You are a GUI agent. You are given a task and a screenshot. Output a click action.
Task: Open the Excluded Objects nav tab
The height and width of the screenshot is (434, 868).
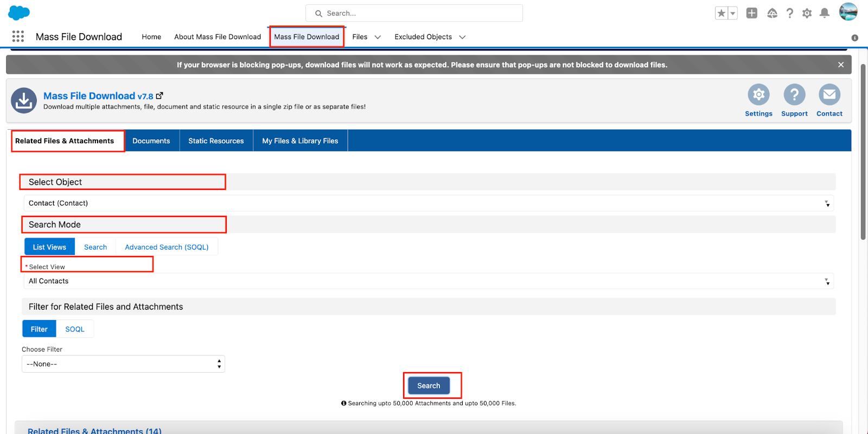point(423,37)
